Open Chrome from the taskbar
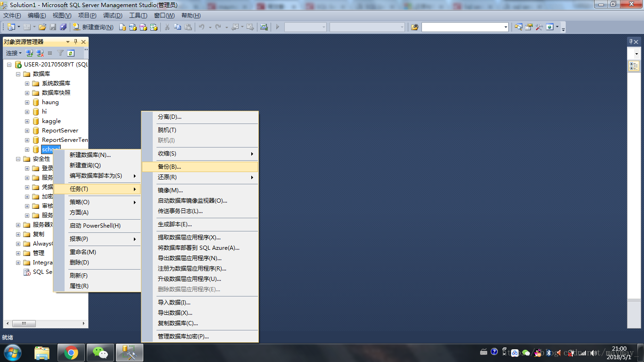This screenshot has height=362, width=644. click(x=71, y=353)
